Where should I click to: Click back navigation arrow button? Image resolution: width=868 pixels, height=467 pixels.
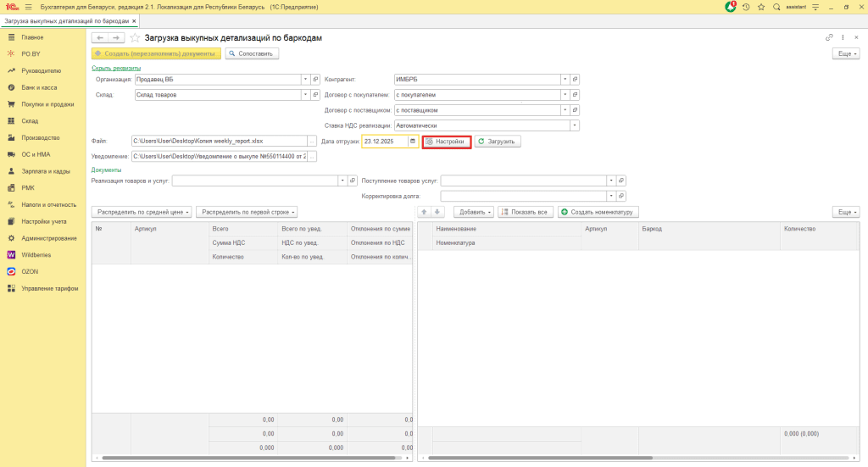point(99,38)
